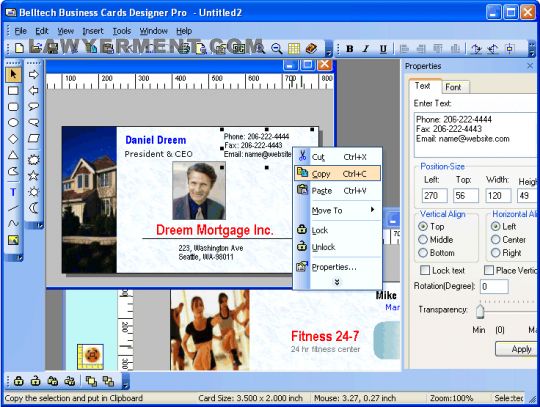Toggle underline text formatting
Viewport: 540px width, 407px height.
[383, 49]
